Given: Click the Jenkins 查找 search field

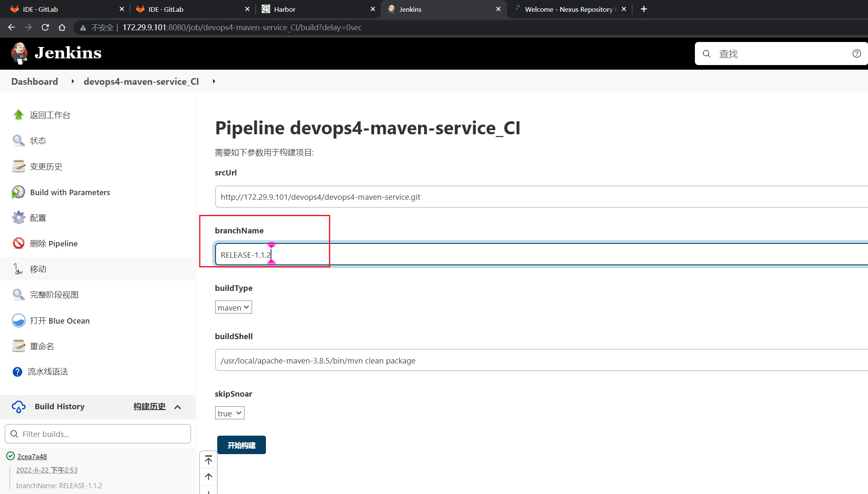Looking at the screenshot, I should 781,54.
